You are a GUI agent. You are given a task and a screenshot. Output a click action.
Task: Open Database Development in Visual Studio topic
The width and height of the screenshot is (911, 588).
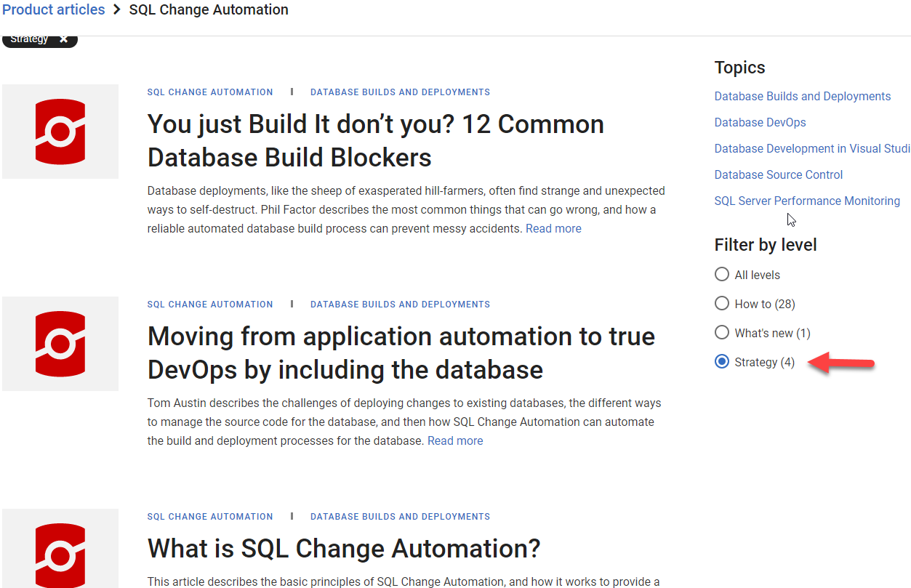[811, 149]
